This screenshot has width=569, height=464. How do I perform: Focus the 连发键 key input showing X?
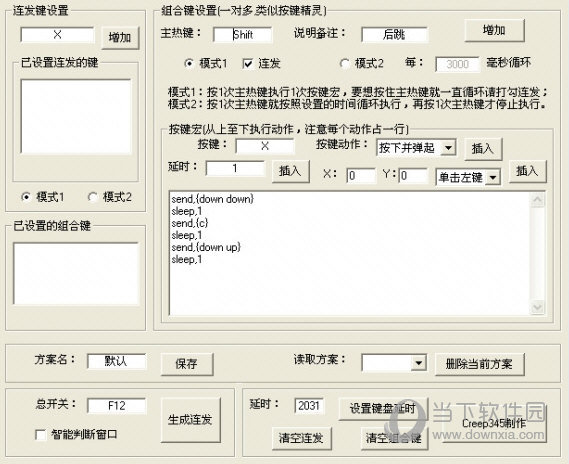[57, 35]
